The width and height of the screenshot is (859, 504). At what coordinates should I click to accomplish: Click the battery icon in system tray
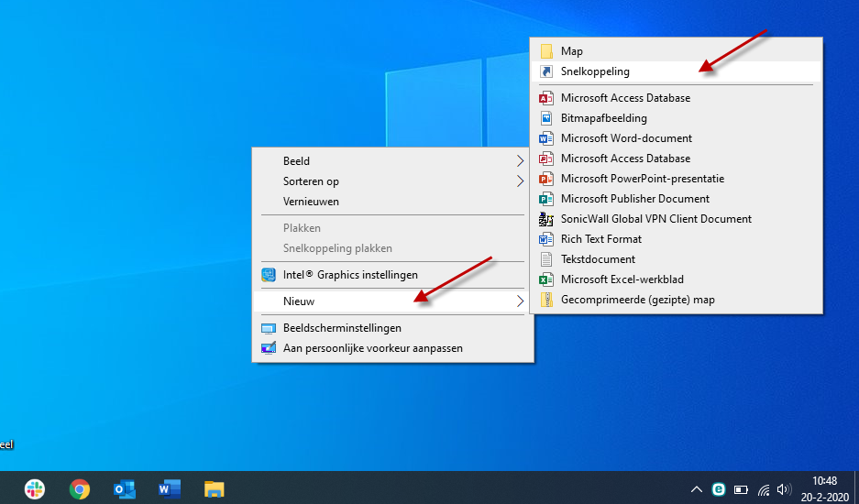[741, 489]
